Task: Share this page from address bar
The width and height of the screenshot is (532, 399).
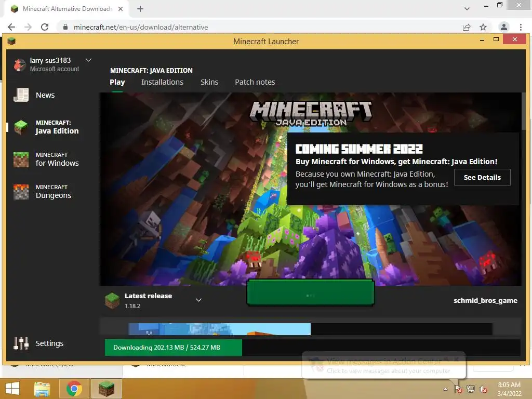Action: pyautogui.click(x=467, y=27)
